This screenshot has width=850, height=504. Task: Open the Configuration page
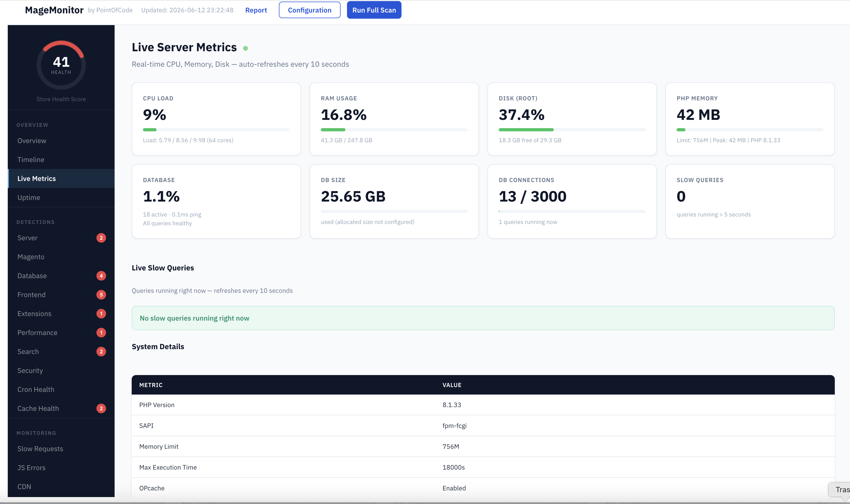click(x=309, y=10)
